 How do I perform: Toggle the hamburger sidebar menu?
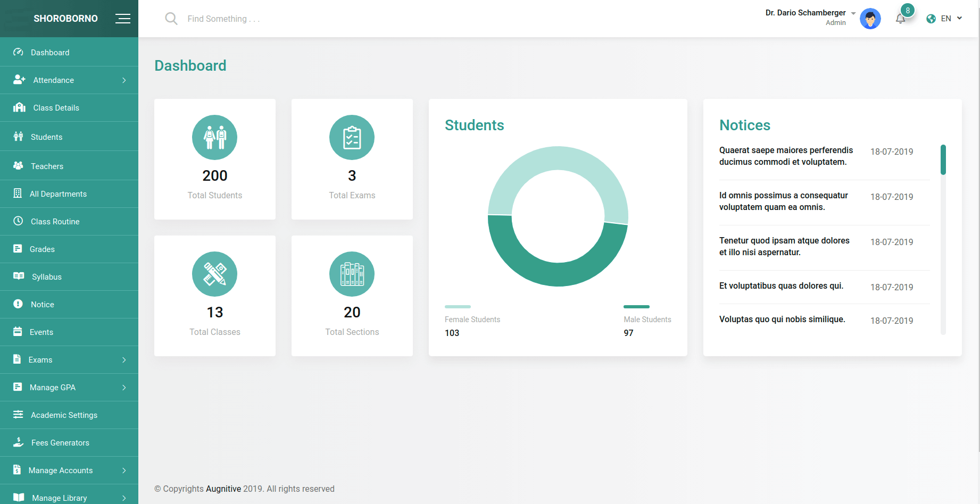[123, 19]
